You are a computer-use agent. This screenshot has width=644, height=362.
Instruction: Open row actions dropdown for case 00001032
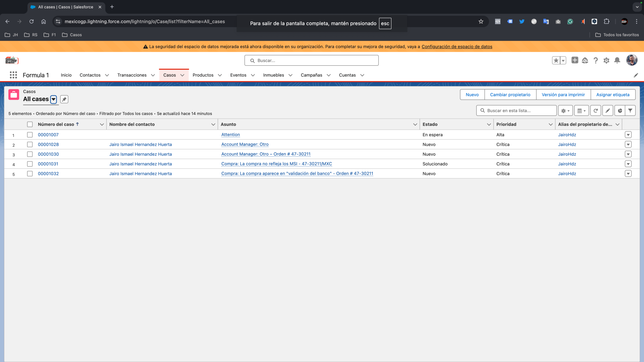pos(628,174)
